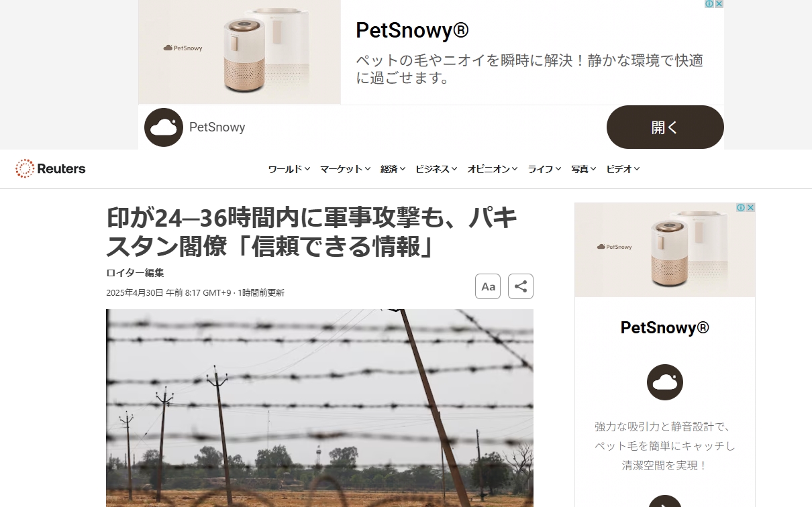The image size is (812, 507).
Task: Click the 開く button in banner ad
Action: (665, 127)
